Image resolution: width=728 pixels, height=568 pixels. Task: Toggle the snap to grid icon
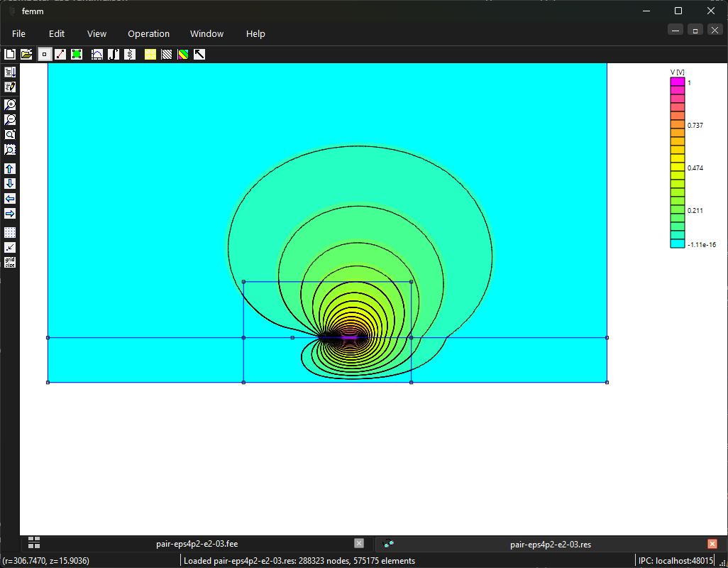(10, 247)
